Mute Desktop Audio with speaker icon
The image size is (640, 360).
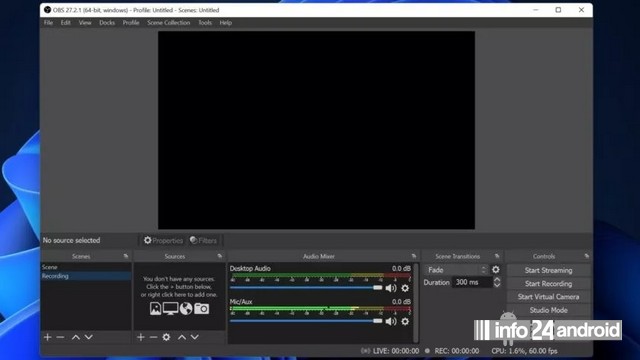(391, 288)
